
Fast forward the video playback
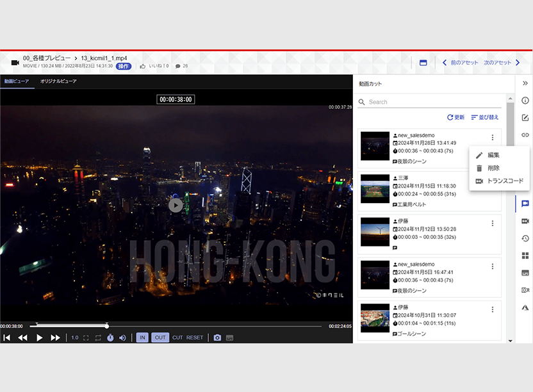tap(55, 338)
